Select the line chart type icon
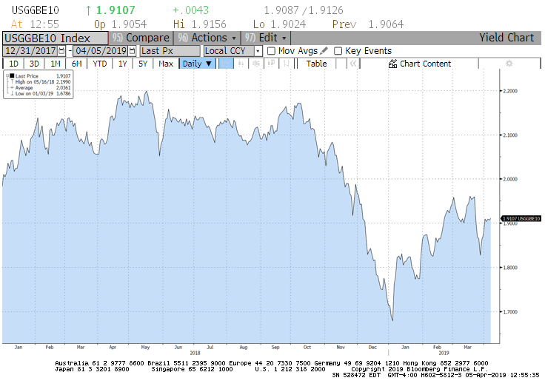This screenshot has width=545, height=392. [x=228, y=64]
